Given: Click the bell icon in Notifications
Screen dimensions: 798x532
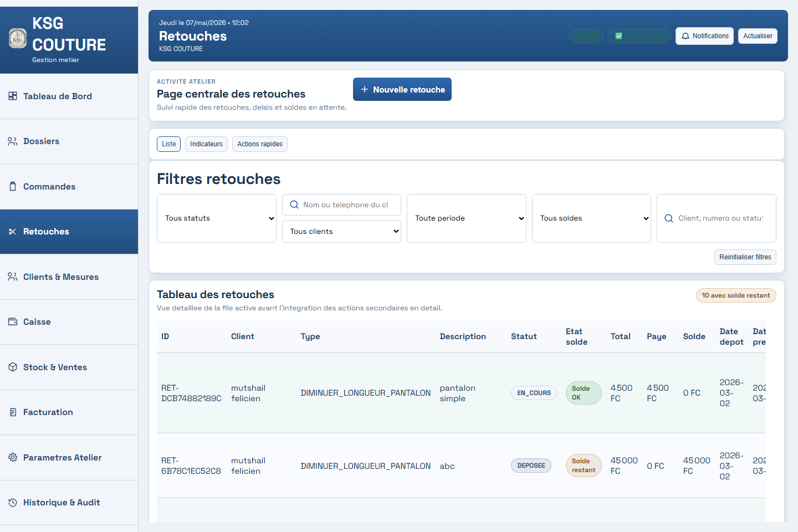Looking at the screenshot, I should 686,36.
